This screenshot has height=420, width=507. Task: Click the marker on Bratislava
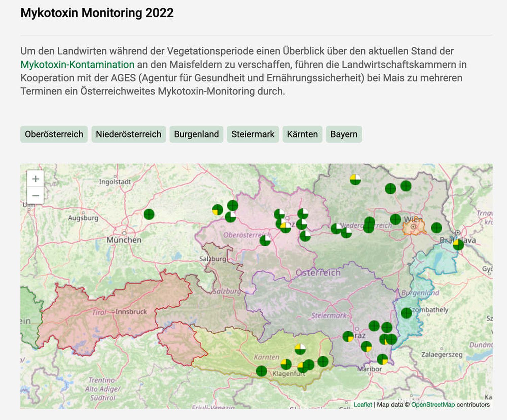pyautogui.click(x=458, y=244)
